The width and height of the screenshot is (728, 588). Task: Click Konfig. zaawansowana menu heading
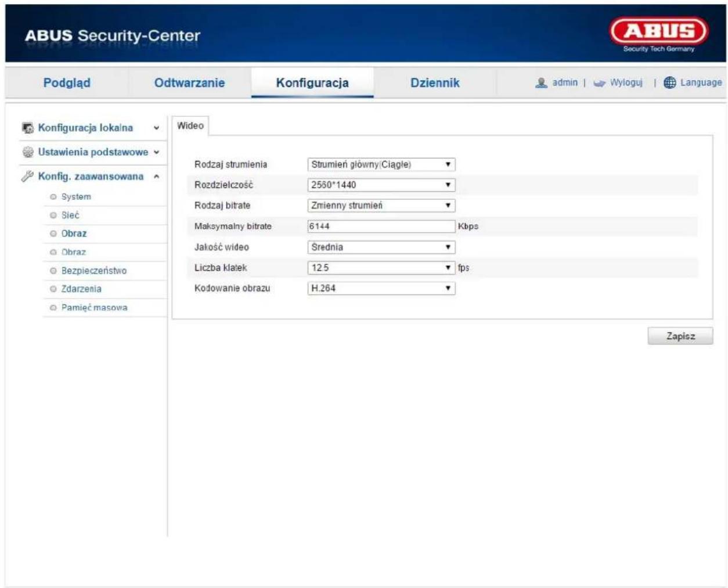(91, 177)
